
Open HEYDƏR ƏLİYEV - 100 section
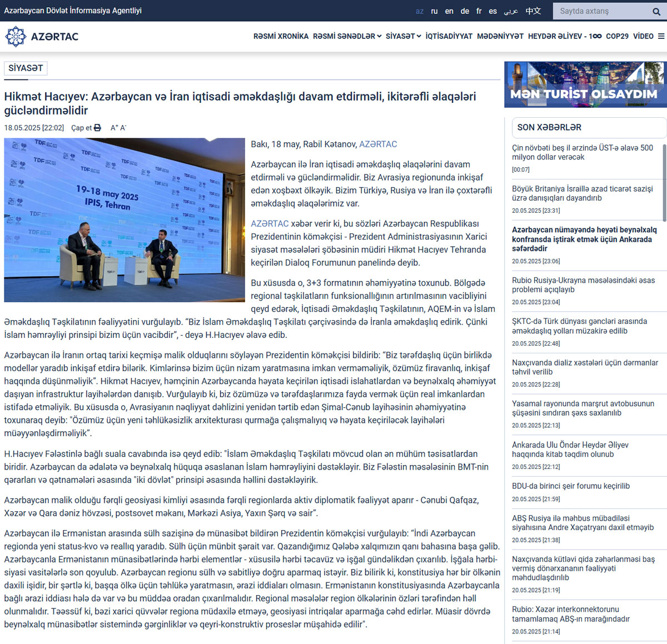[x=564, y=36]
